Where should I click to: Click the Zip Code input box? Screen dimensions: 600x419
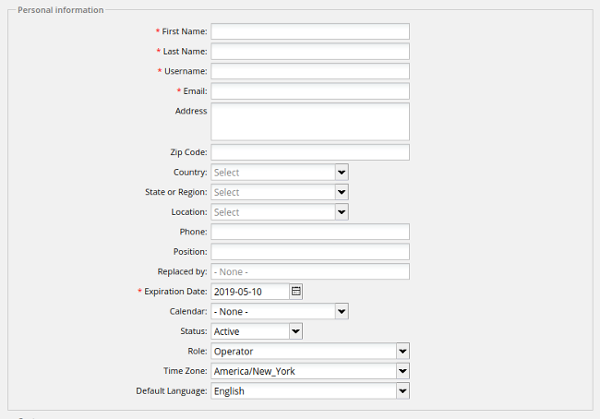pyautogui.click(x=310, y=152)
